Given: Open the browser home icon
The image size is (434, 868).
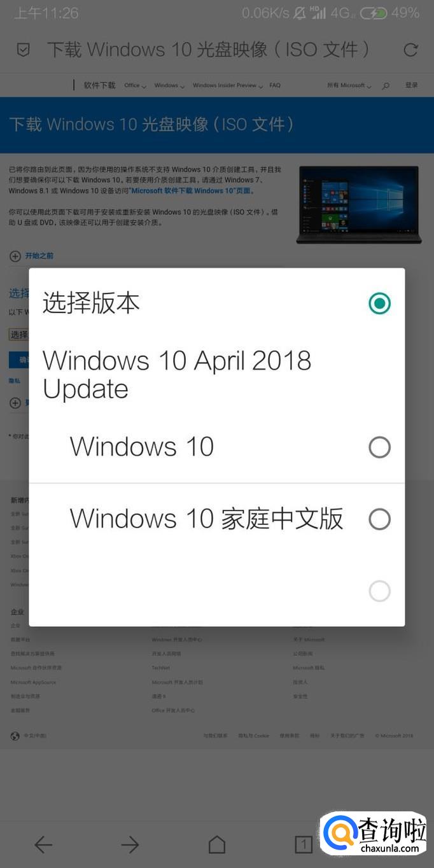Looking at the screenshot, I should click(x=217, y=844).
